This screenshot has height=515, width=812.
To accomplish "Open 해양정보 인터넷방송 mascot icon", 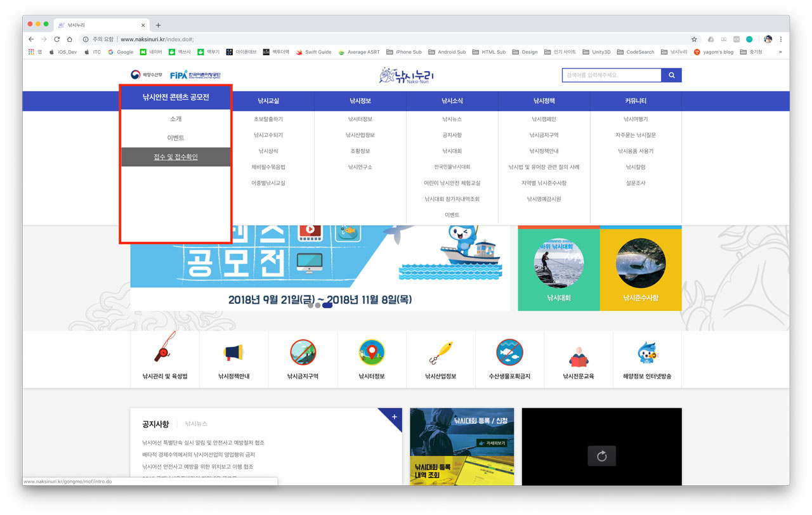I will 647,352.
